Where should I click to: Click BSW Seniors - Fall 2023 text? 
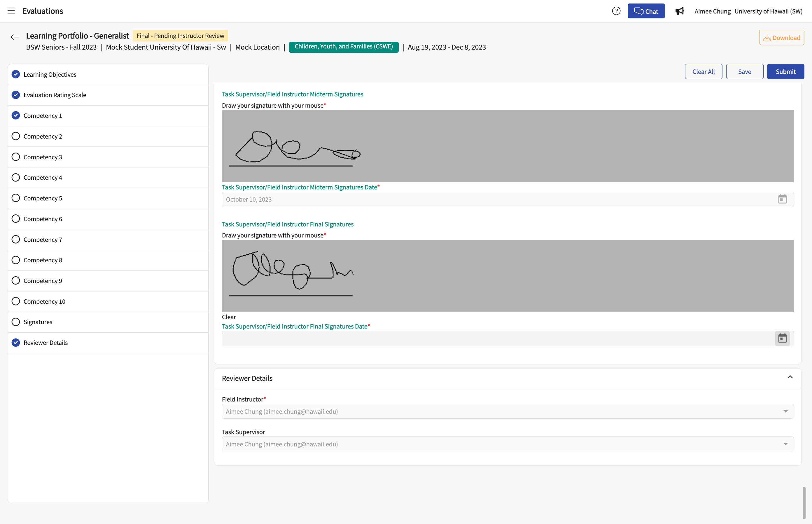61,47
